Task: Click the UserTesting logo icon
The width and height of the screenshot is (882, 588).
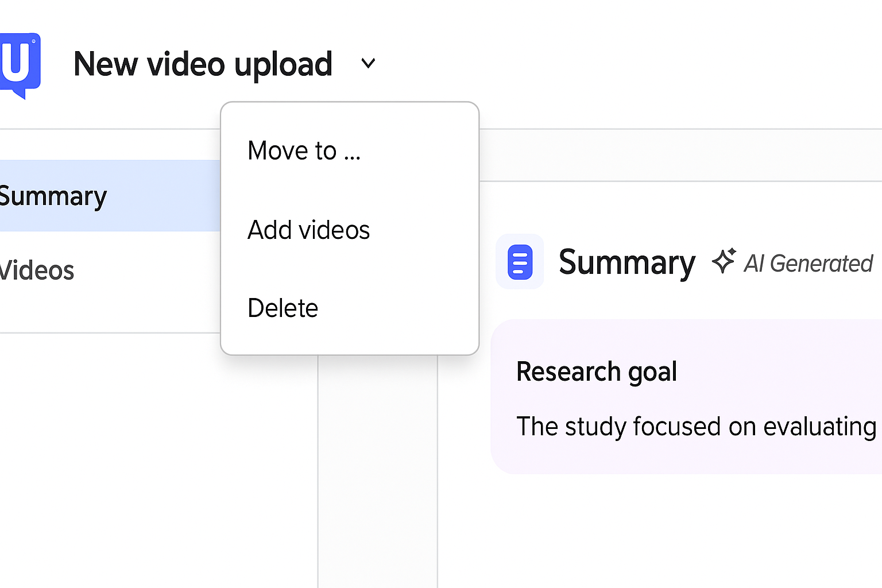Action: click(20, 63)
